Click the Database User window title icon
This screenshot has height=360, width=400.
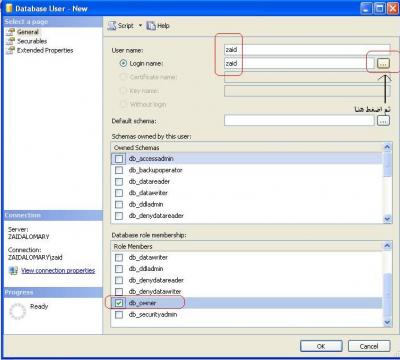(x=8, y=8)
